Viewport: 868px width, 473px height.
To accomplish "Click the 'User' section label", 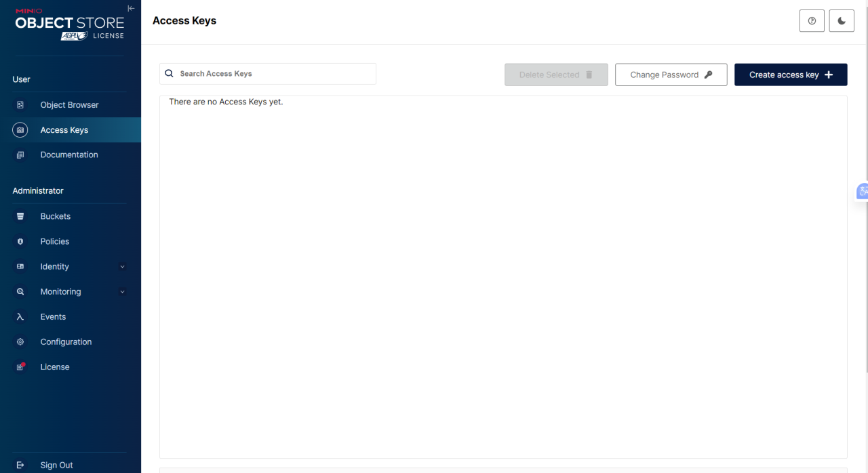I will pyautogui.click(x=22, y=80).
